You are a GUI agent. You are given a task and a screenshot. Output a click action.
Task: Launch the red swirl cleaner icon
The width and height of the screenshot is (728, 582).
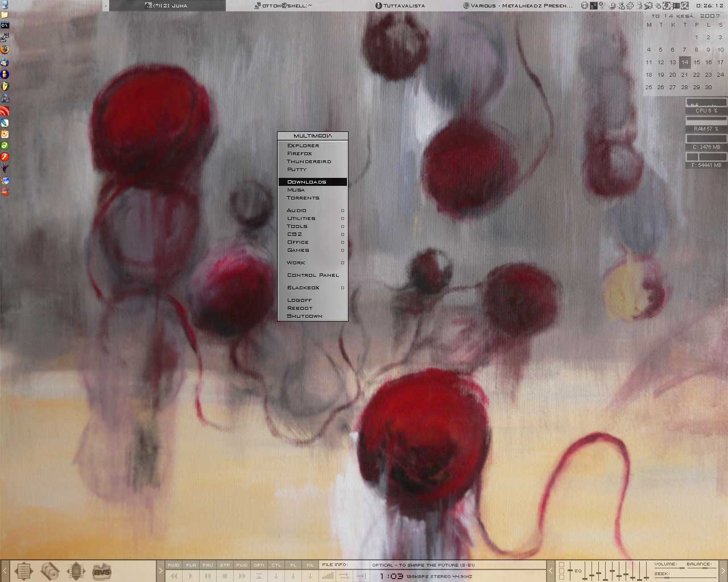5,192
